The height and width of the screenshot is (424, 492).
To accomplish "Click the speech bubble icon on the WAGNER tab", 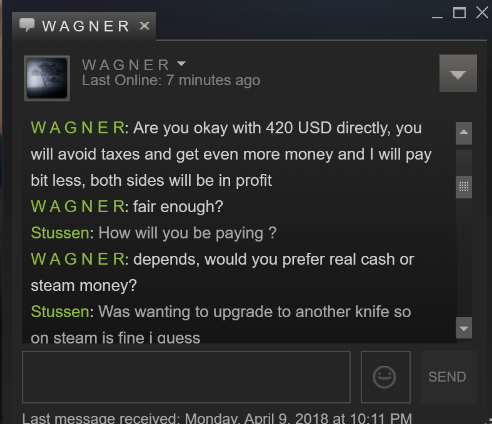I will 27,25.
